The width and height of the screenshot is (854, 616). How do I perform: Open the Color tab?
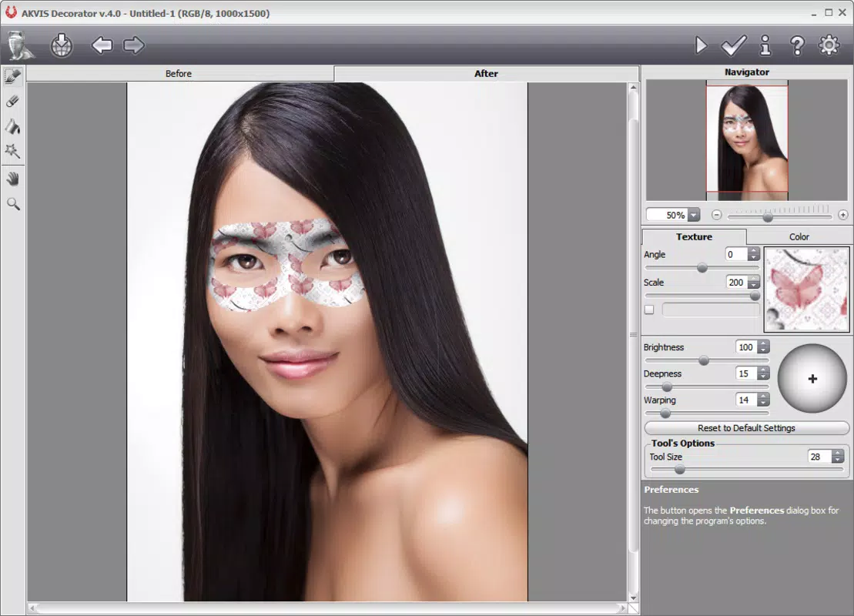pyautogui.click(x=799, y=236)
